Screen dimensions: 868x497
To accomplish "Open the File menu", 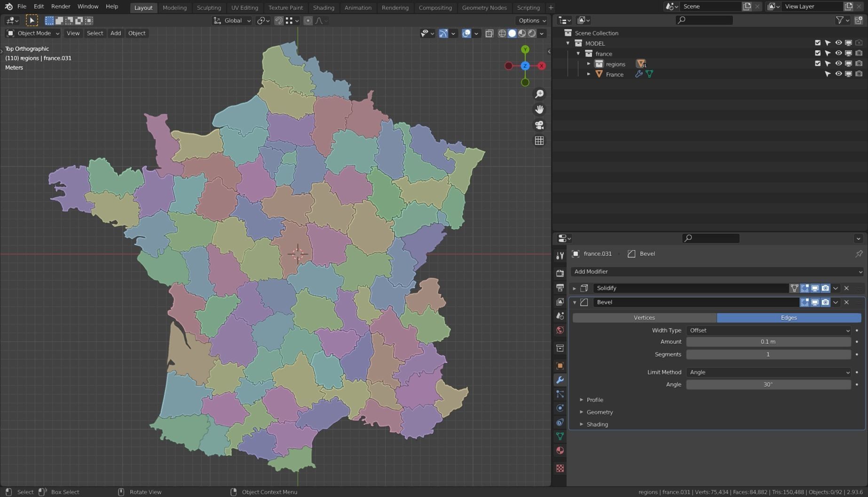I will coord(22,7).
